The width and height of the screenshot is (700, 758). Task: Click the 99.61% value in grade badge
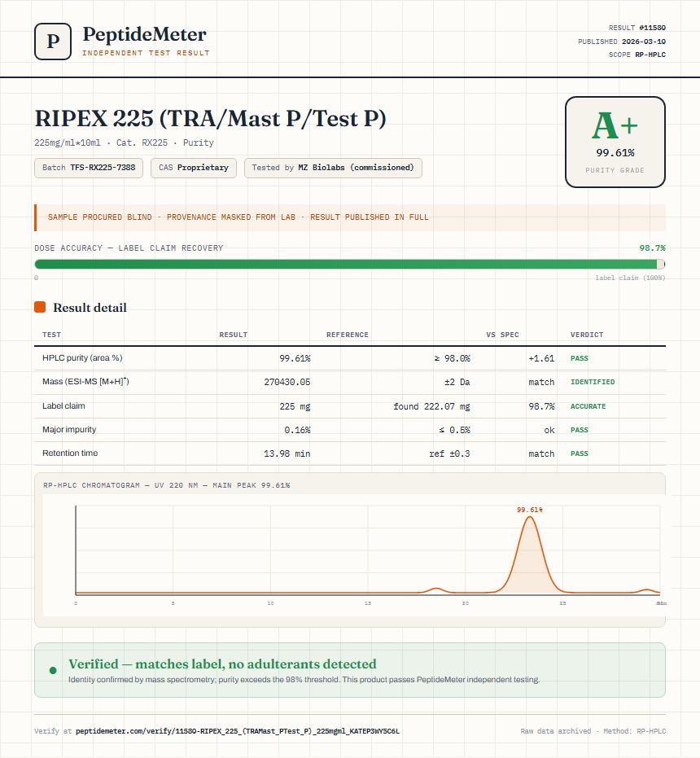click(615, 153)
